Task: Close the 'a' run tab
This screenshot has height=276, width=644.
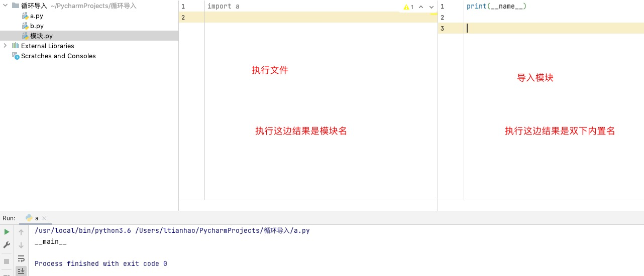Action: [44, 218]
